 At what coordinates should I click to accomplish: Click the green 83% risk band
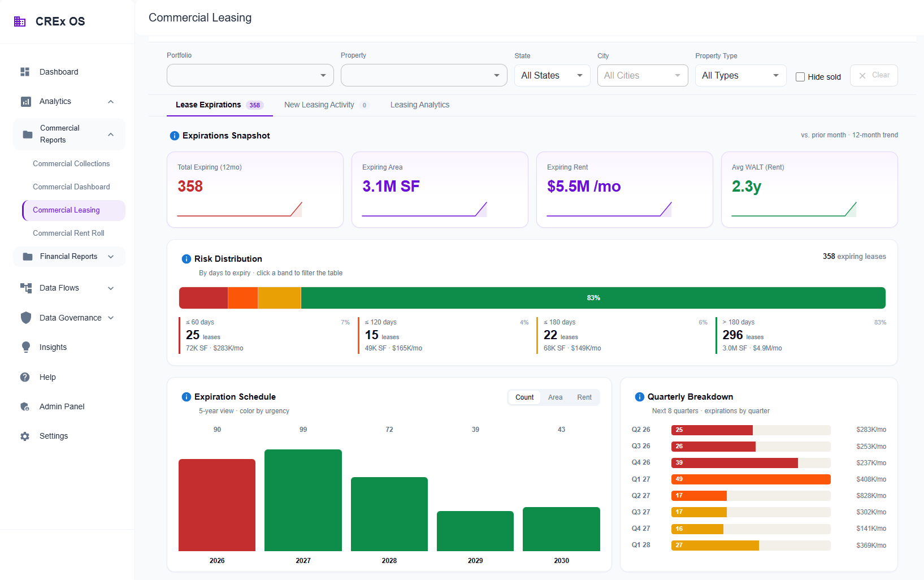593,298
